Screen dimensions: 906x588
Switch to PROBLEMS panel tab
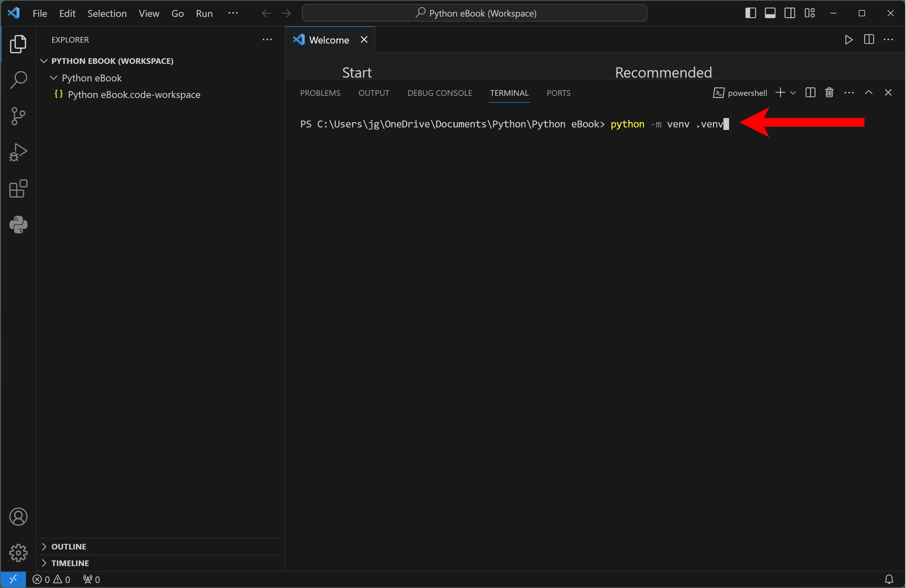click(x=320, y=93)
